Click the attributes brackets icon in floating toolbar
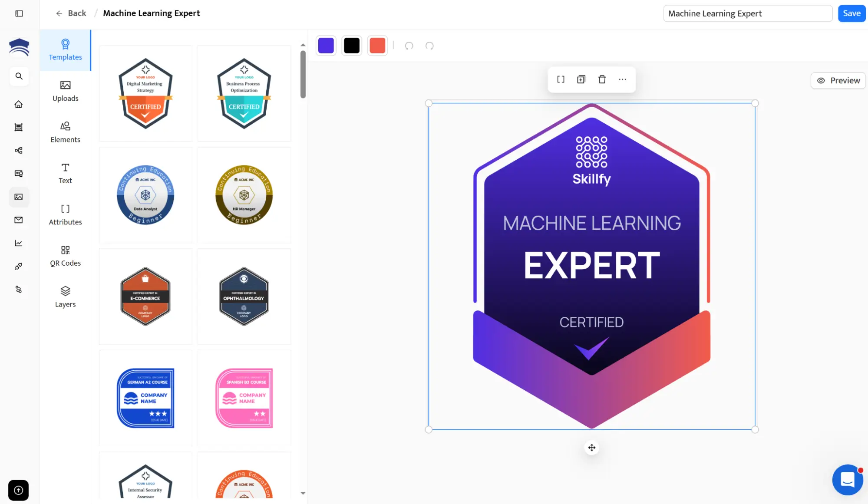The width and height of the screenshot is (868, 504). [561, 79]
